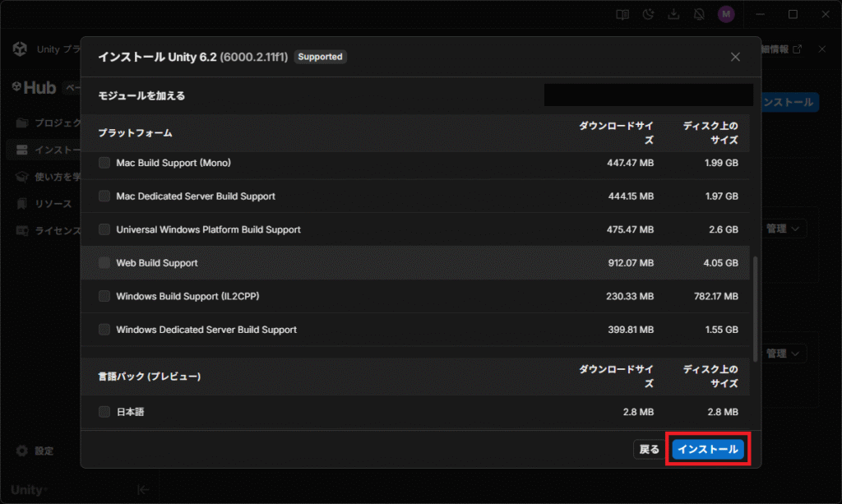This screenshot has width=842, height=504.
Task: Click the 戻る back button
Action: (x=650, y=450)
